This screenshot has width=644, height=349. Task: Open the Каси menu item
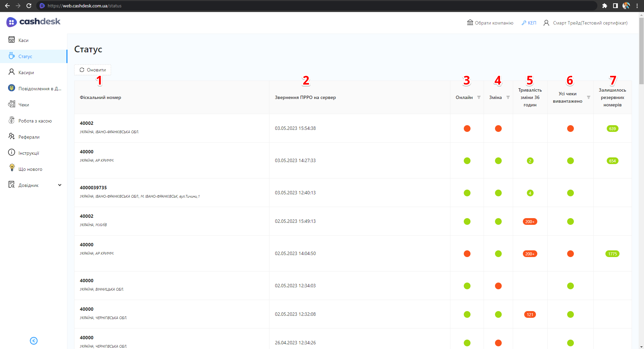point(23,40)
